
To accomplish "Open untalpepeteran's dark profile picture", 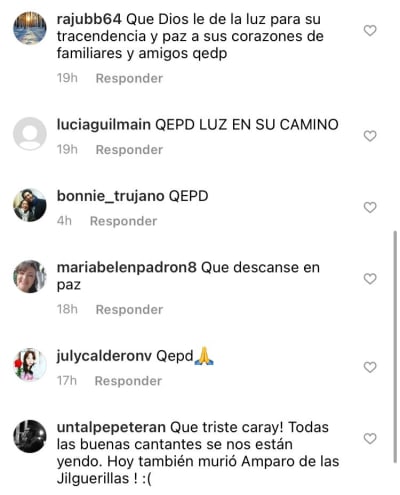I will (x=30, y=436).
